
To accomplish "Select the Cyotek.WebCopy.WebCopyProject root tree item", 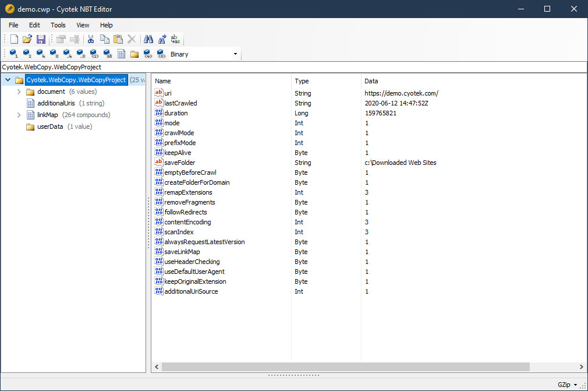I will [x=76, y=80].
